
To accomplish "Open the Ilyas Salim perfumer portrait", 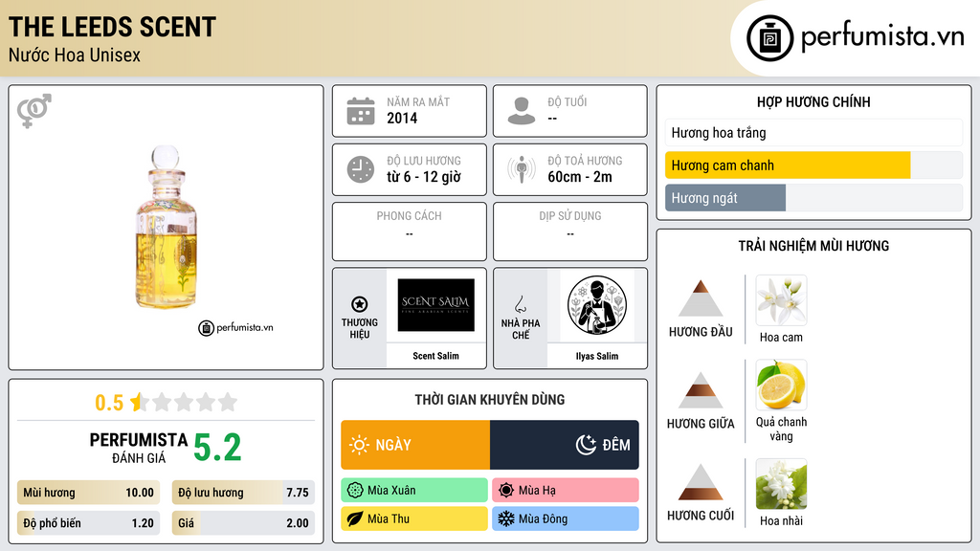I will coord(597,305).
